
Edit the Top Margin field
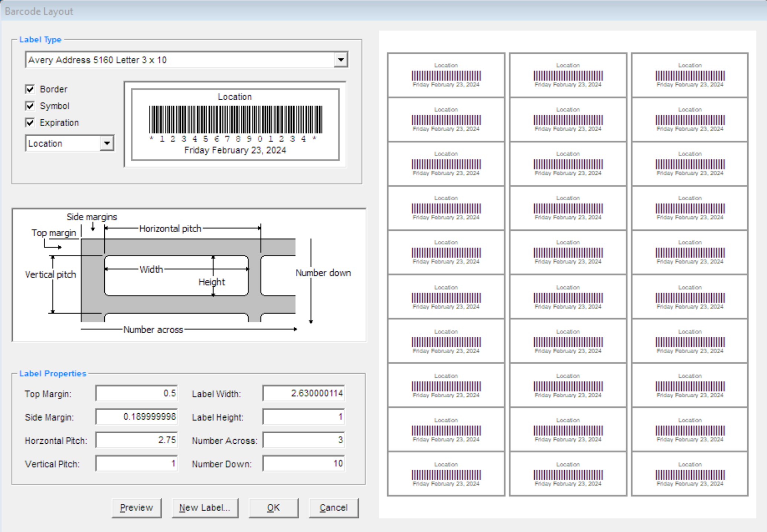[136, 393]
